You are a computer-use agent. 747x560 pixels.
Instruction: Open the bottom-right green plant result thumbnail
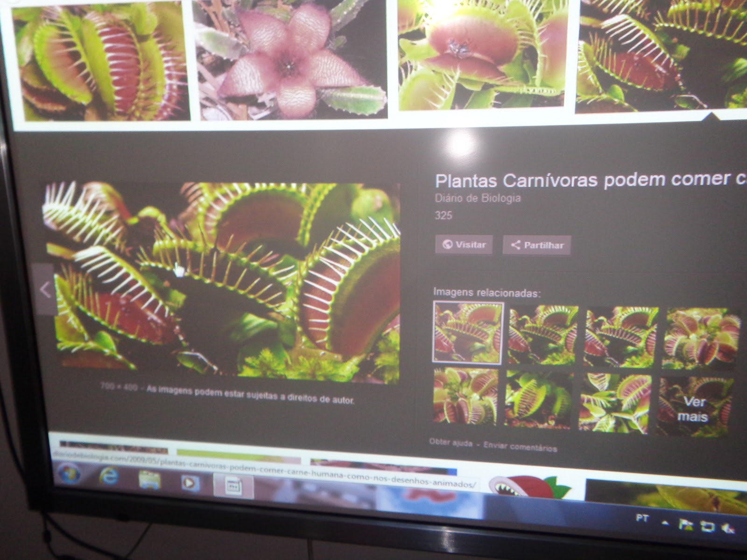[666, 496]
